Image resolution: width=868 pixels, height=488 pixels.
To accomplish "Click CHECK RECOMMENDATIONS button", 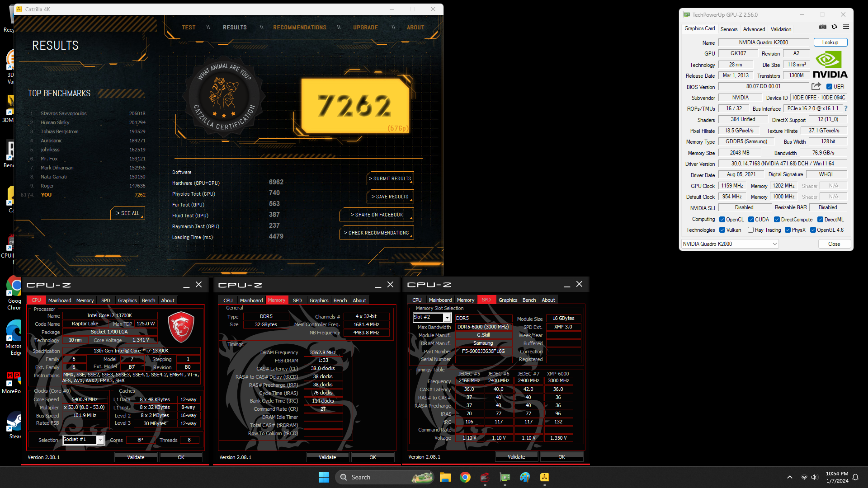I will click(x=377, y=233).
